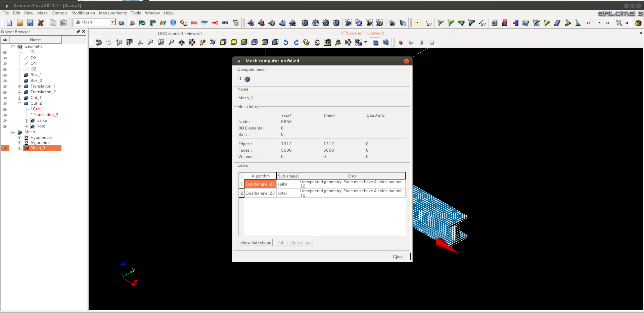The height and width of the screenshot is (313, 644).
Task: Activate the Post-Pro rainbow module icon
Action: tap(142, 23)
